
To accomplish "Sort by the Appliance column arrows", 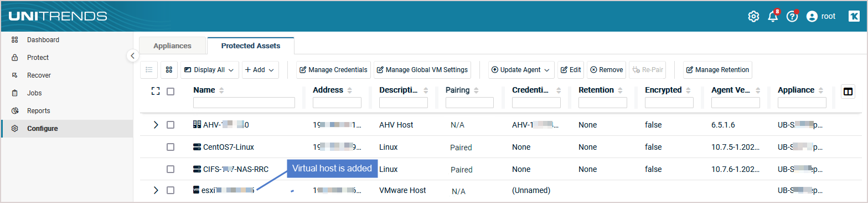I will (821, 90).
